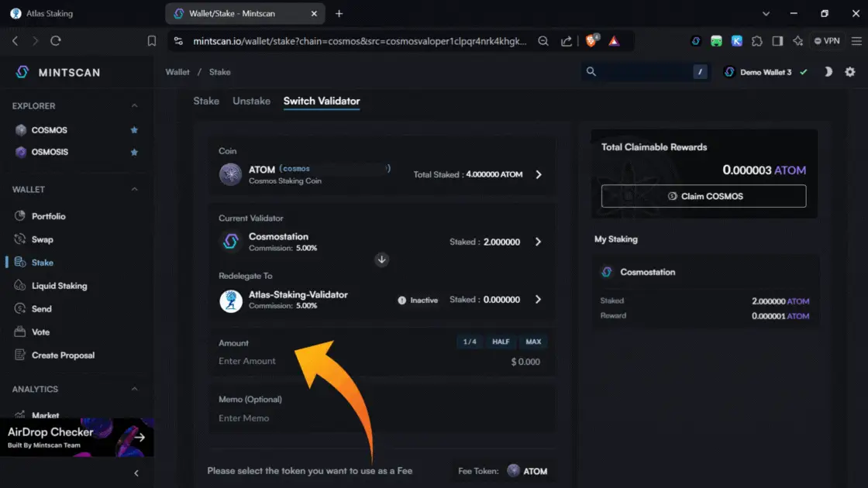Viewport: 868px width, 488px height.
Task: Open the Vote sidebar item
Action: pyautogui.click(x=40, y=332)
